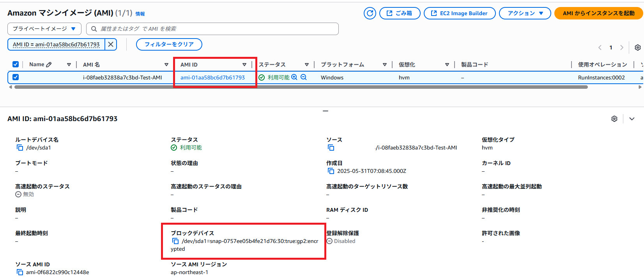Copy the ソース AMI ID value

pos(20,272)
